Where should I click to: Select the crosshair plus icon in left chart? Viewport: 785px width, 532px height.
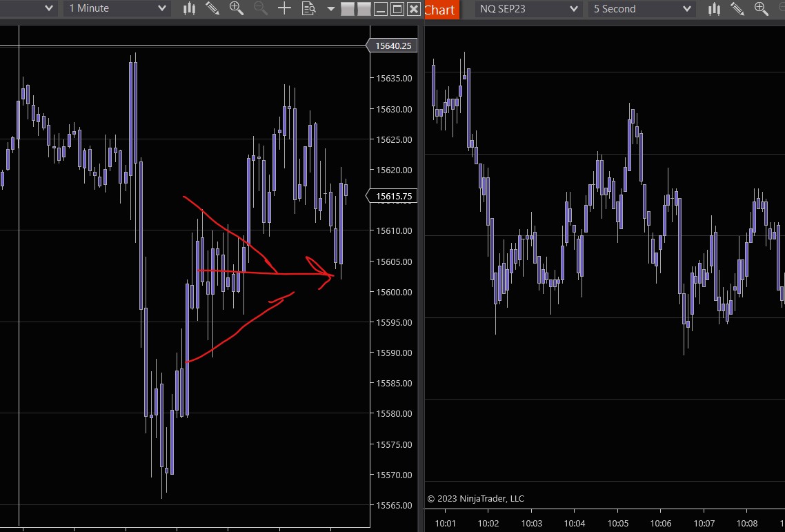click(284, 8)
